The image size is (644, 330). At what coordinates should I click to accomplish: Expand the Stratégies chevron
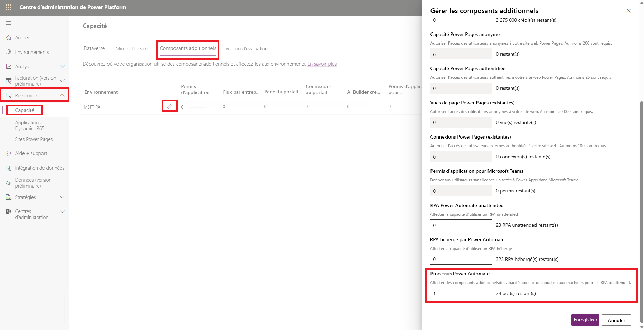coord(62,197)
